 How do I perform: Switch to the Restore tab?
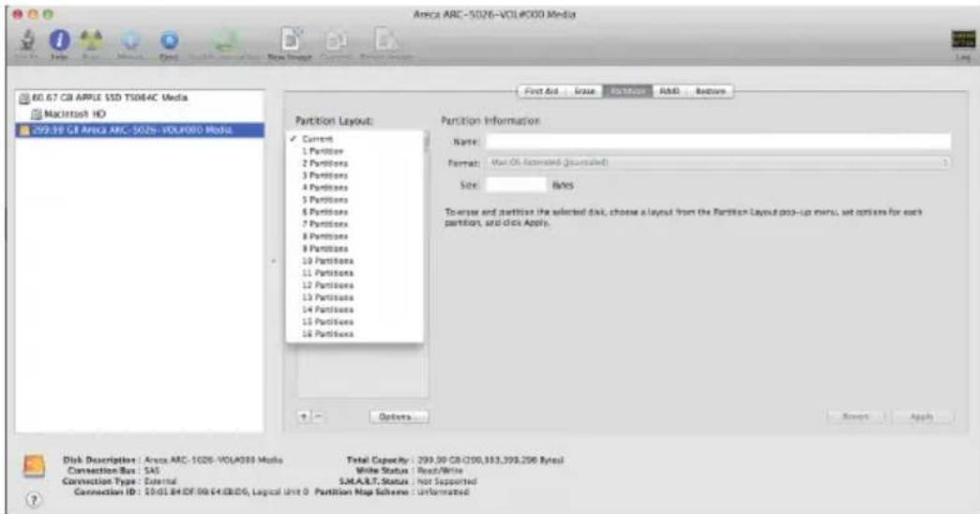[710, 91]
